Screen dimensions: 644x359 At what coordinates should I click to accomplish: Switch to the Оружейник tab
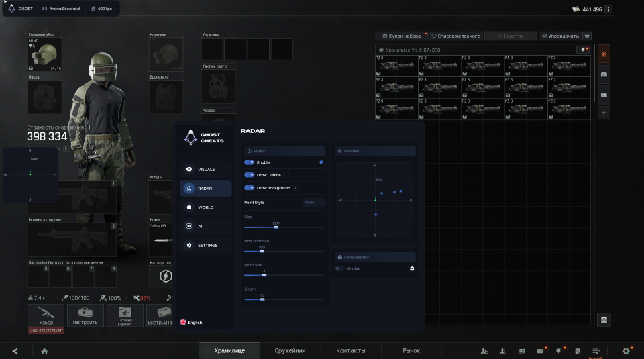coord(290,351)
